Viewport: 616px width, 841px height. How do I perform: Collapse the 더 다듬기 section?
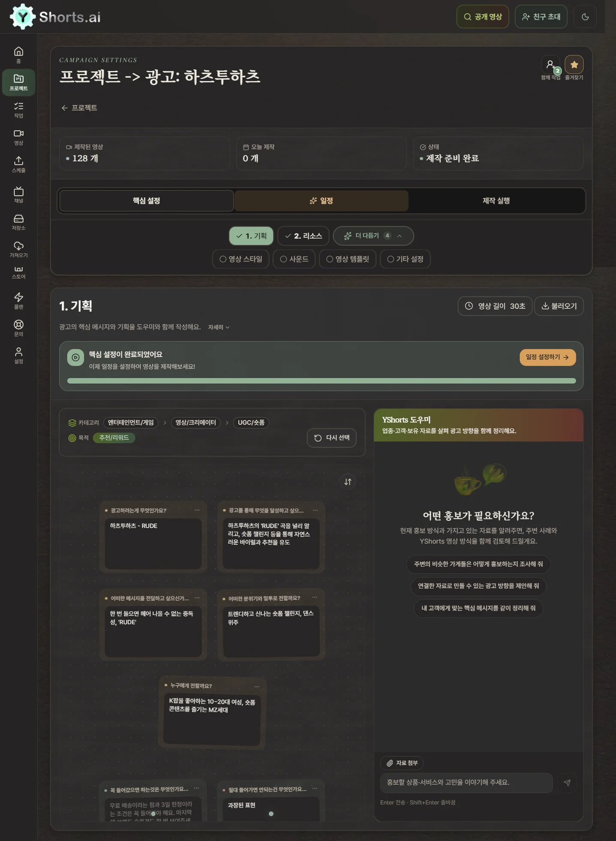coord(373,236)
